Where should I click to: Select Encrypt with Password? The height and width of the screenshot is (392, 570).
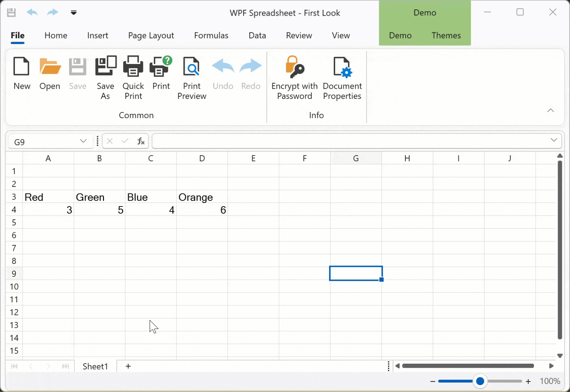click(x=294, y=67)
